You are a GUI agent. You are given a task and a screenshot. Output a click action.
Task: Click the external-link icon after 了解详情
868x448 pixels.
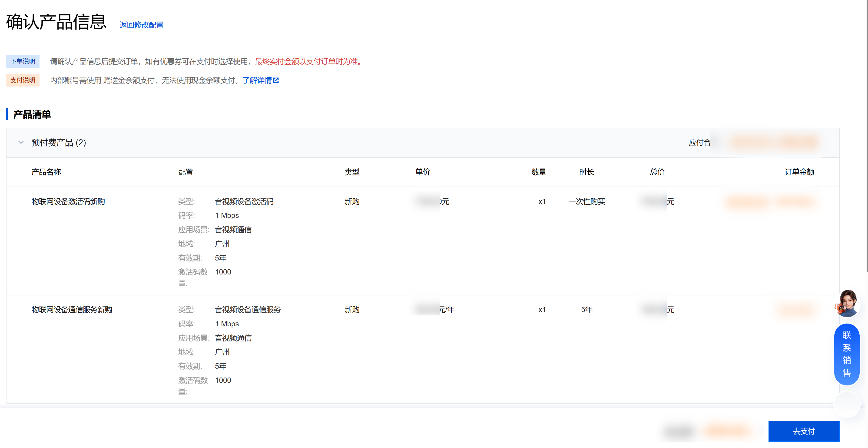point(276,80)
